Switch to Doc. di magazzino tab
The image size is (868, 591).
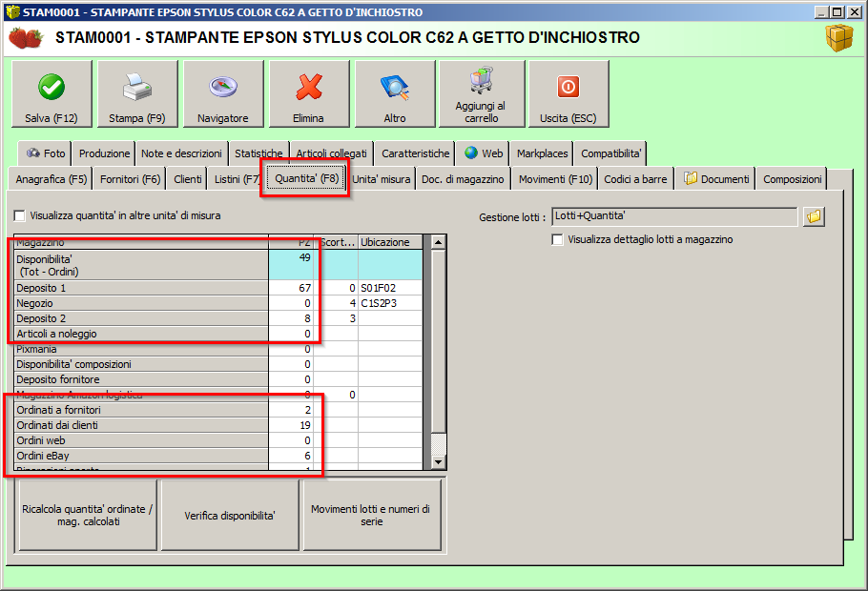(463, 179)
